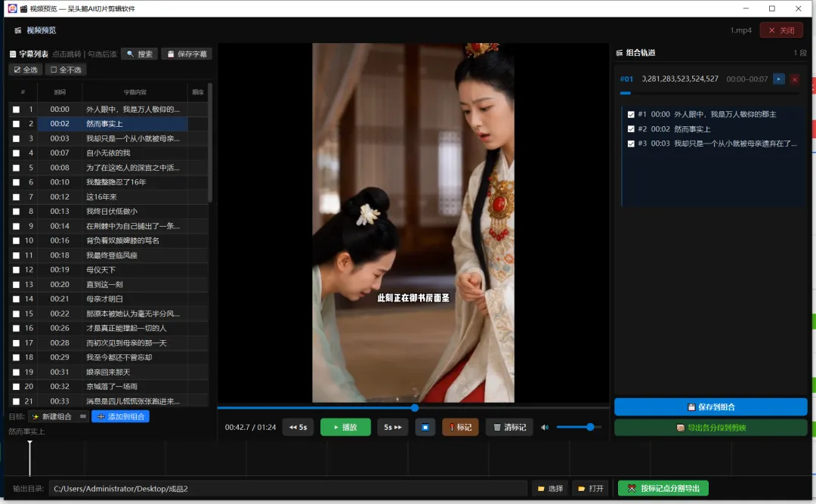Screen dimensions: 816x504
Task: Click 全不选 to deselect all subtitles
Action: 66,70
